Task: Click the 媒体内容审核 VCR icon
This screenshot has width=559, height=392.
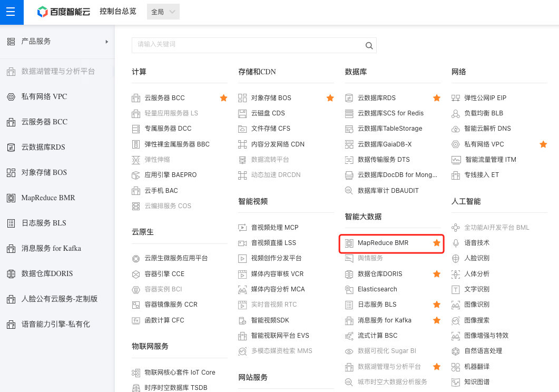Action: coord(242,274)
